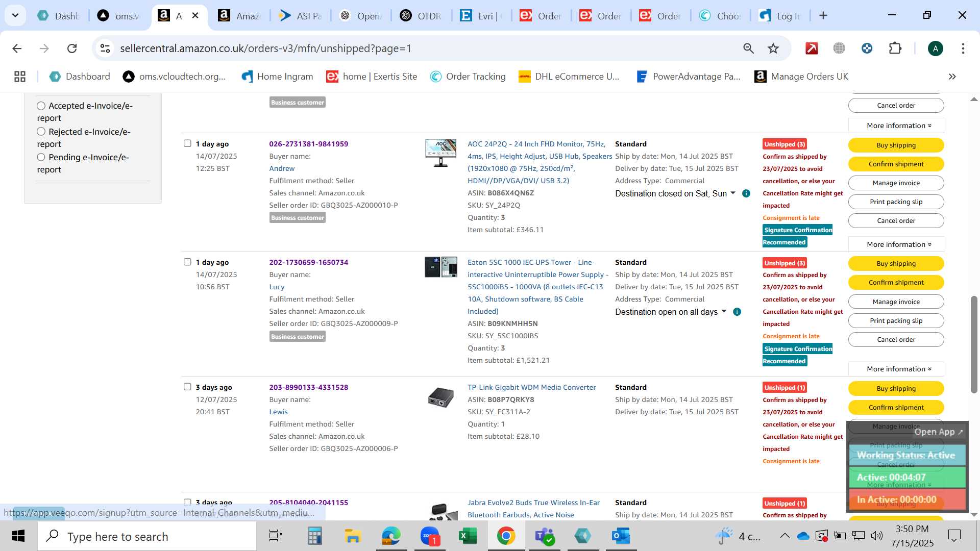Open the Chrome profile avatar A
The height and width of the screenshot is (551, 980).
[x=935, y=48]
